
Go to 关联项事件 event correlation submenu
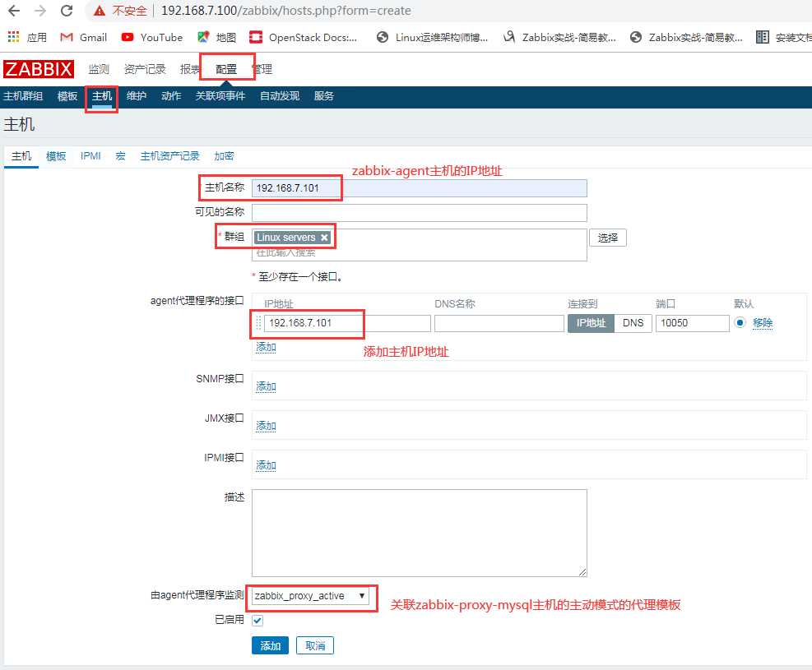(x=220, y=96)
